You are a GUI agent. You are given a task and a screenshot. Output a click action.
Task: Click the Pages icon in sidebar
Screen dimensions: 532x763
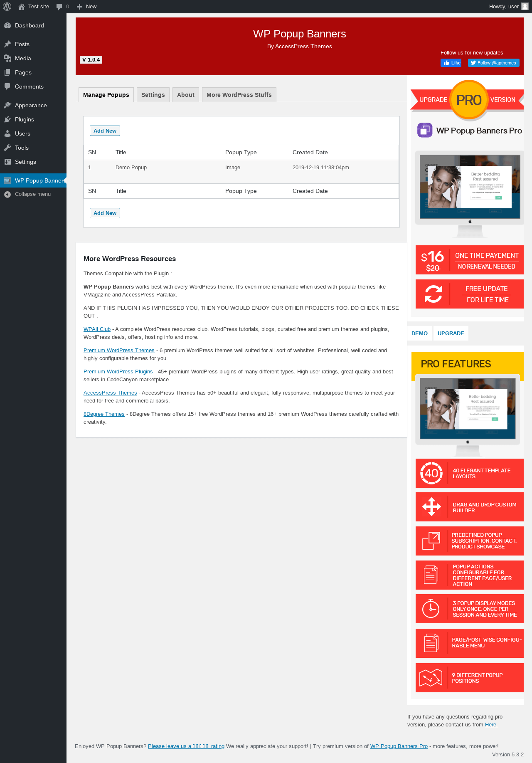coord(7,72)
